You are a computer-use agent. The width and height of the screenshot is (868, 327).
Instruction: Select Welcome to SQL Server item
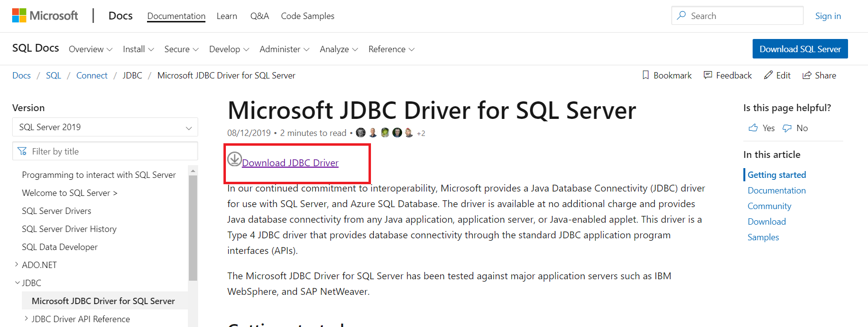tap(70, 193)
